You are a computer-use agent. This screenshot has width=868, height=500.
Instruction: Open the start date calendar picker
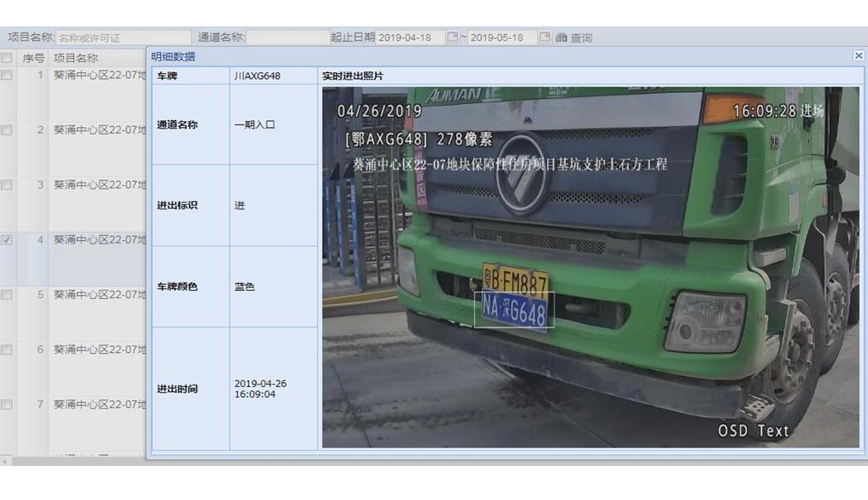pyautogui.click(x=453, y=37)
